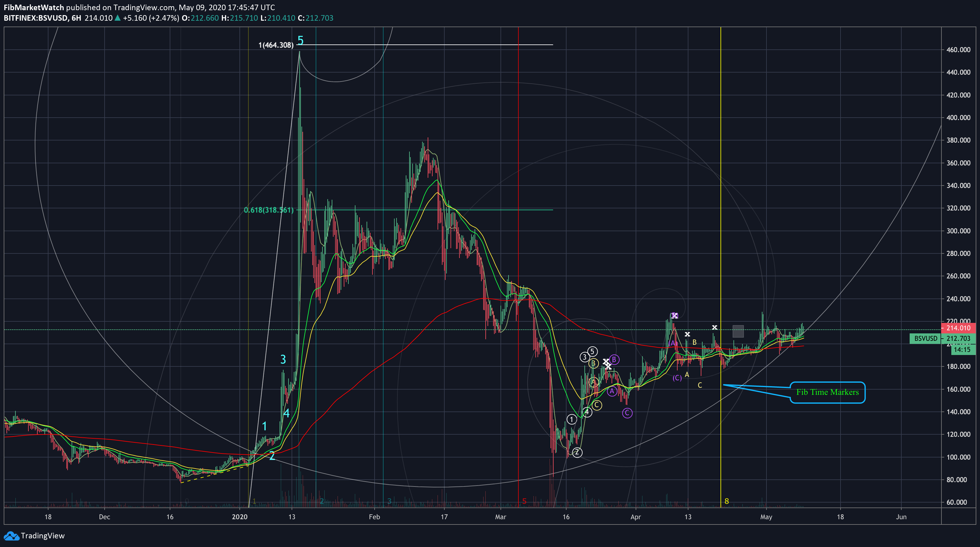Click the 160.000 price axis label
Screen dimensions: 980x547
[958, 389]
